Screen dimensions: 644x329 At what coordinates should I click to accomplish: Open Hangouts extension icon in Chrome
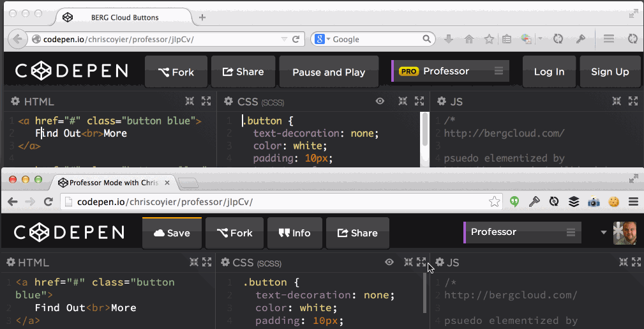[514, 201]
